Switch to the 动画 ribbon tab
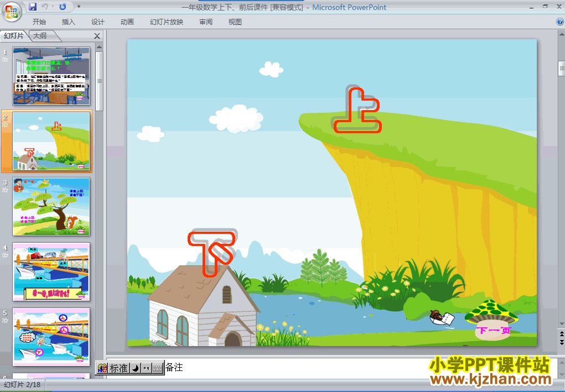The height and width of the screenshot is (392, 565). click(x=127, y=22)
